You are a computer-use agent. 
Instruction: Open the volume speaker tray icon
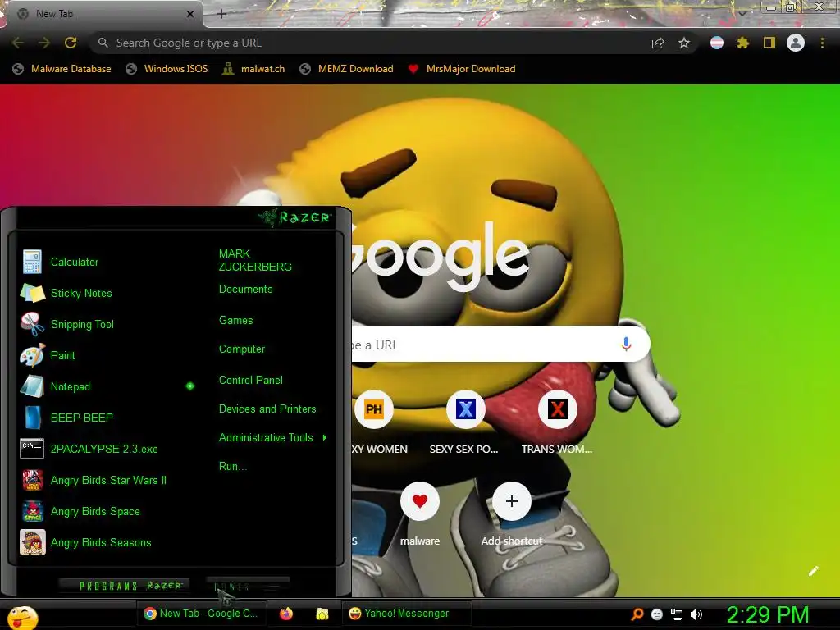[696, 614]
